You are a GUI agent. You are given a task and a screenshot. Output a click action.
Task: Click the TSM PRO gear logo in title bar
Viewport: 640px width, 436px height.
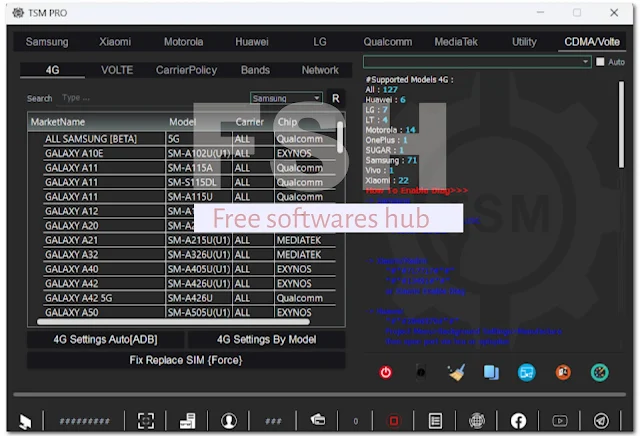click(18, 13)
